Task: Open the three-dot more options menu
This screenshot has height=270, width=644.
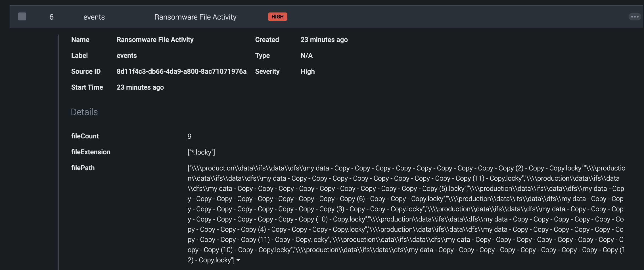Action: tap(635, 17)
